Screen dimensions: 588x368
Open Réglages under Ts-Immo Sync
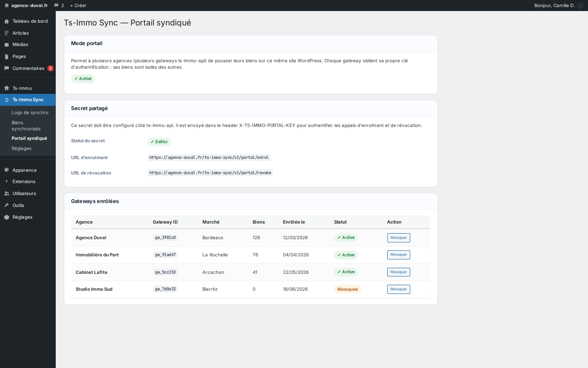tap(21, 148)
